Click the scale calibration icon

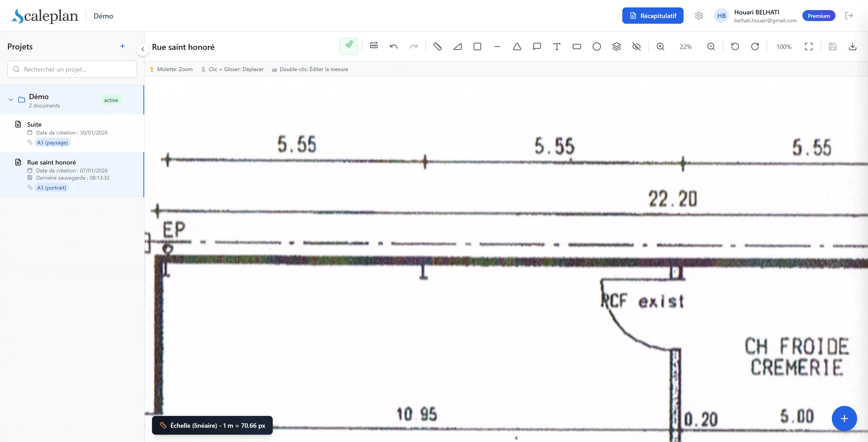(x=374, y=46)
